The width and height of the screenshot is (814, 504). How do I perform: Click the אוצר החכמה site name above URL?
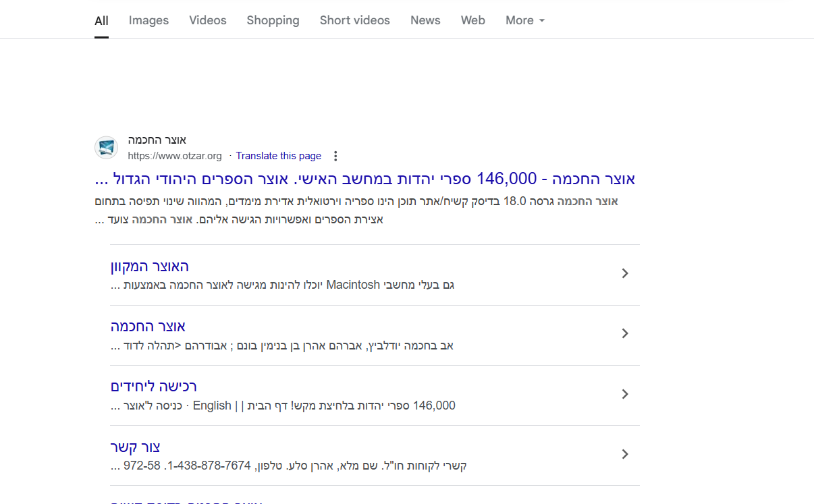(157, 140)
